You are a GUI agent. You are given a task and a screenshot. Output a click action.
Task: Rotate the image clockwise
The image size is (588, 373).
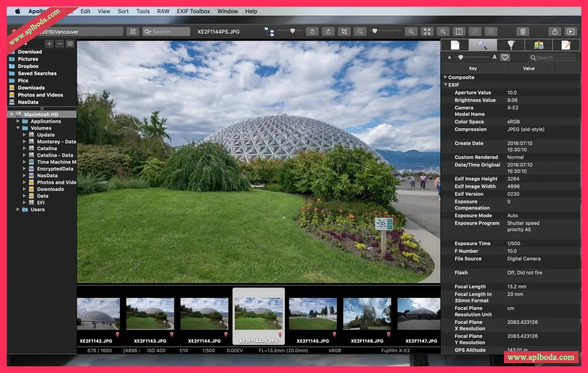pyautogui.click(x=328, y=32)
